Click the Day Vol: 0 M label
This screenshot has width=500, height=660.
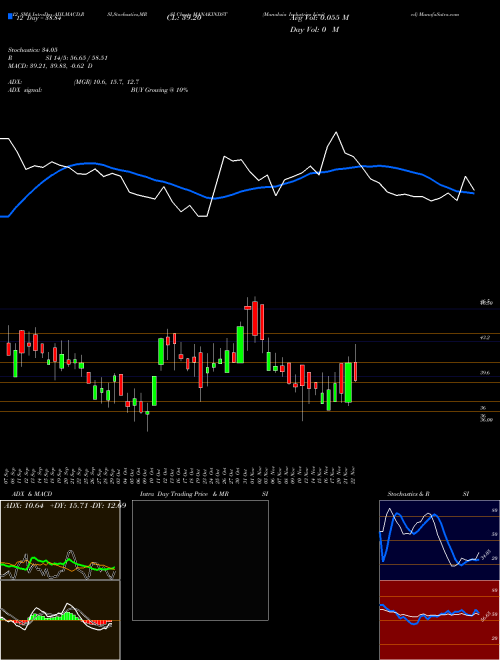pos(314,30)
